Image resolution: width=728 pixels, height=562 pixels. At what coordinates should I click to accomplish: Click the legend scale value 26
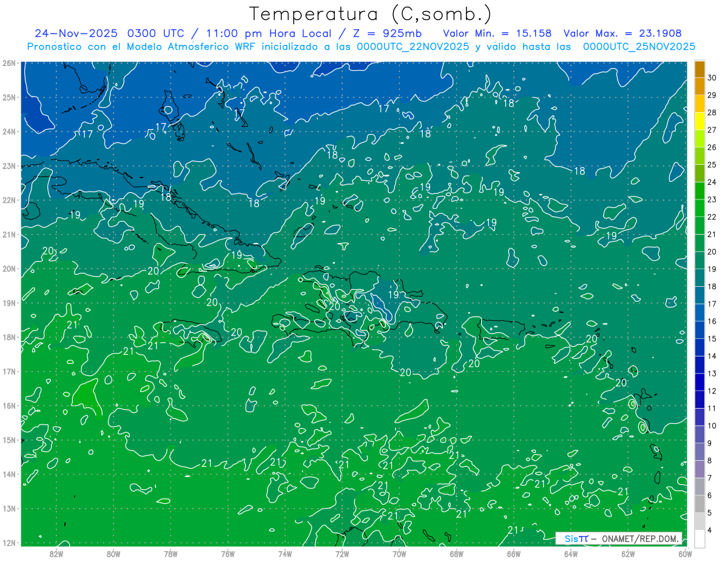point(712,147)
